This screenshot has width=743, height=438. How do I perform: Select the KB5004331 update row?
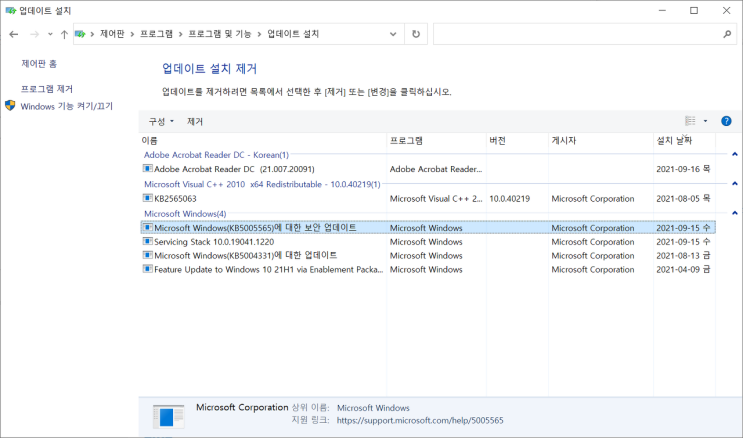click(x=428, y=256)
